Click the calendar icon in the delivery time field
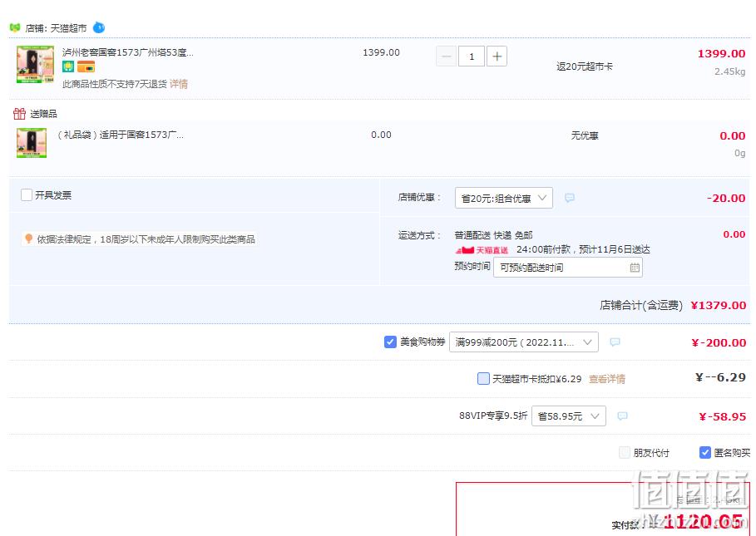The height and width of the screenshot is (536, 756). [635, 268]
